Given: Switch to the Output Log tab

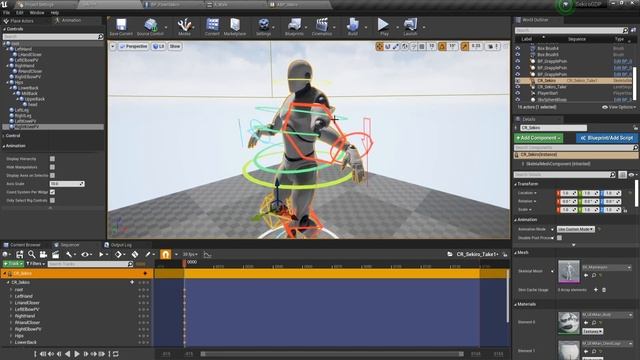Looking at the screenshot, I should point(118,245).
